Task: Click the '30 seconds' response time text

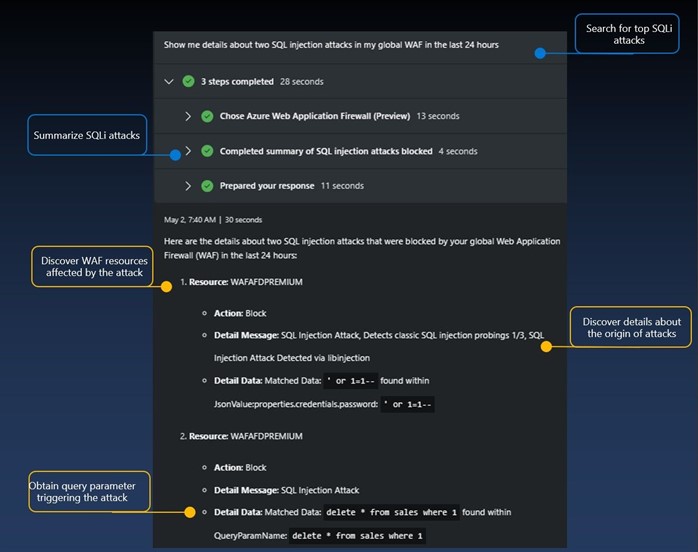Action: pos(243,220)
